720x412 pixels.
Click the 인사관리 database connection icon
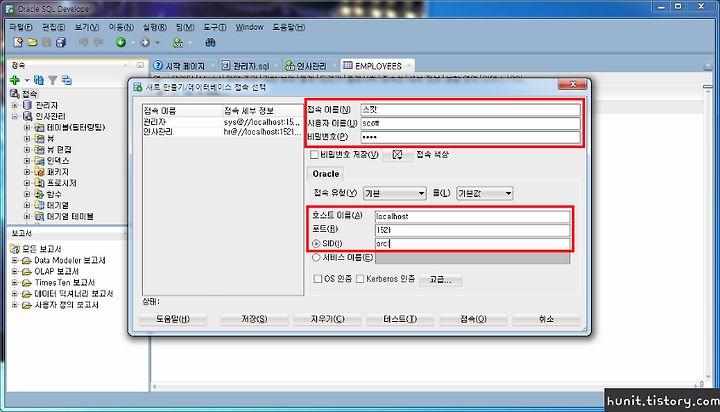28,116
